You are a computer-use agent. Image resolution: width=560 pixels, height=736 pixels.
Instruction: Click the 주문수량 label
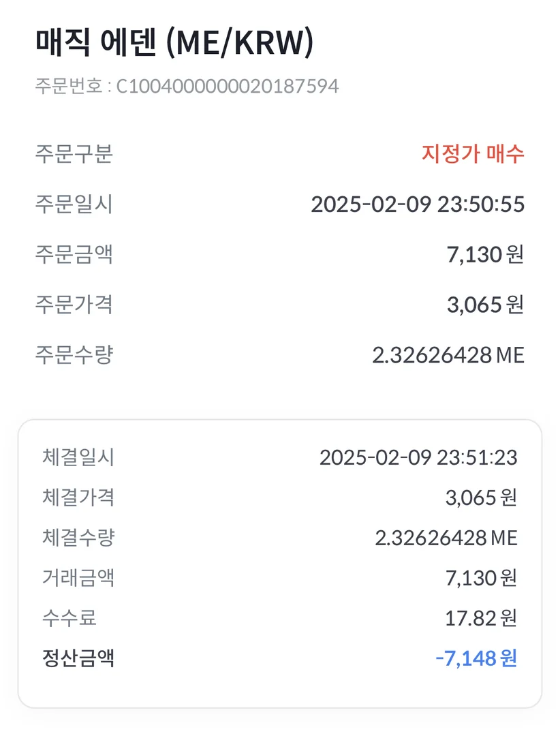coord(74,355)
